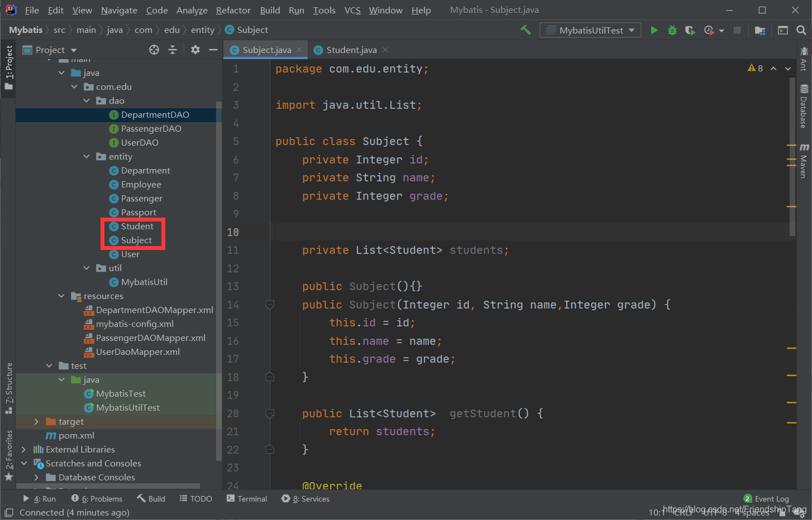Open the Refactor menu
This screenshot has height=520, width=812.
pyautogui.click(x=233, y=10)
